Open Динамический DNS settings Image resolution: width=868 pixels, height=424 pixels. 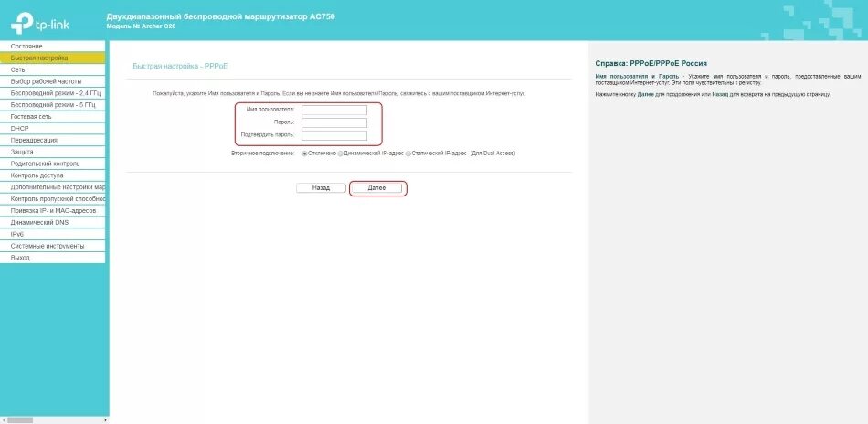[53, 223]
